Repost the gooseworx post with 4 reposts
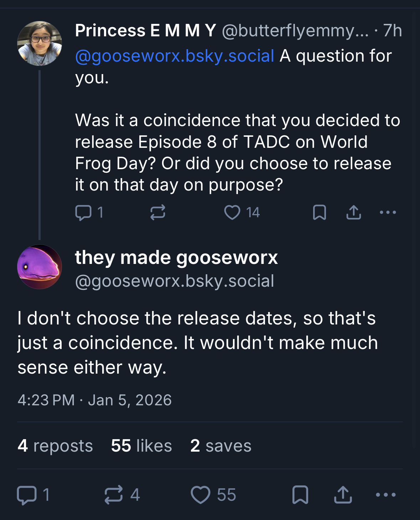The width and height of the screenshot is (420, 520). tap(114, 495)
